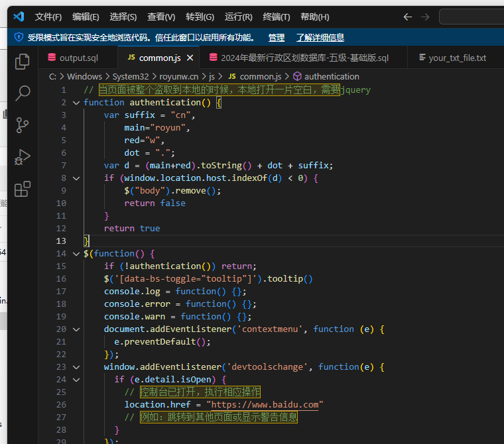Open the 查看(V) menu
The image size is (504, 444).
click(161, 17)
